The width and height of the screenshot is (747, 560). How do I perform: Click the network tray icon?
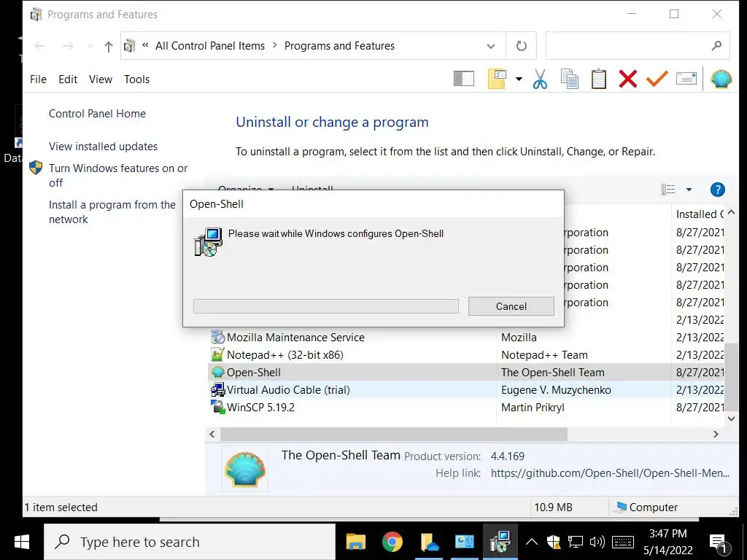[575, 542]
